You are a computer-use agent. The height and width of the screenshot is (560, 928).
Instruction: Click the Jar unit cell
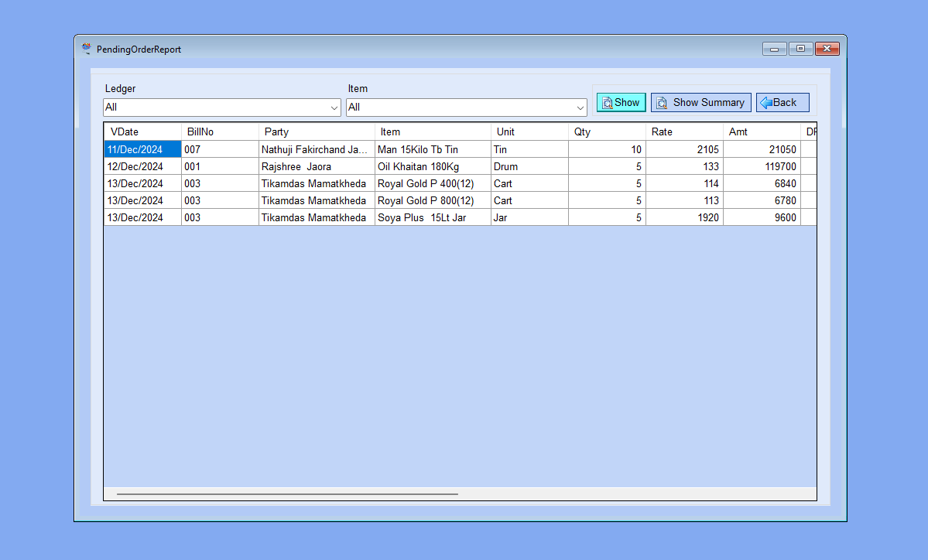[x=529, y=217]
